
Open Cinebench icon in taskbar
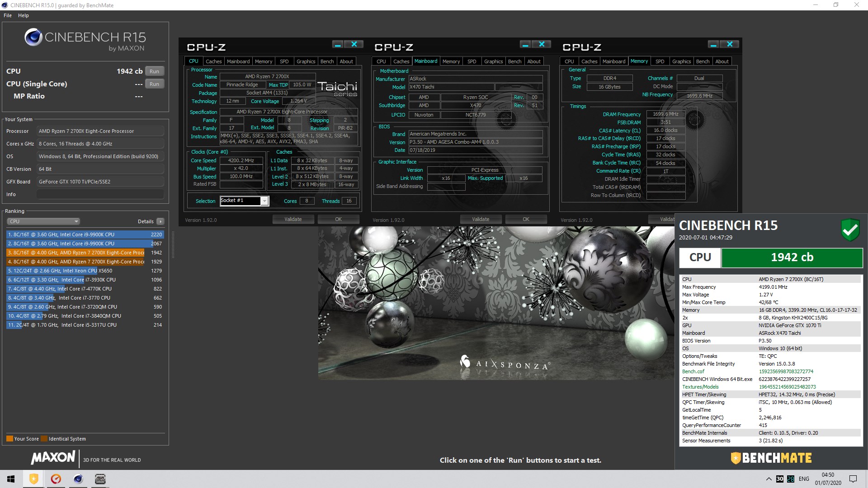coord(78,479)
